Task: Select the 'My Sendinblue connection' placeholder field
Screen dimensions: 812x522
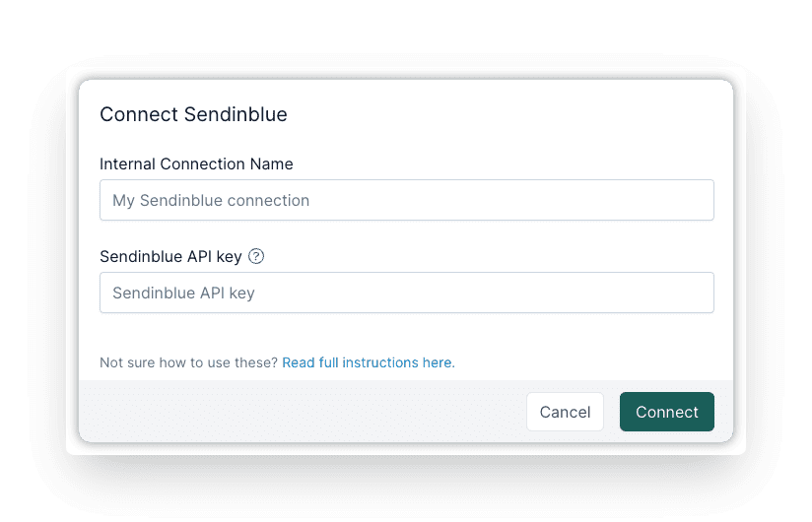Action: pyautogui.click(x=407, y=200)
